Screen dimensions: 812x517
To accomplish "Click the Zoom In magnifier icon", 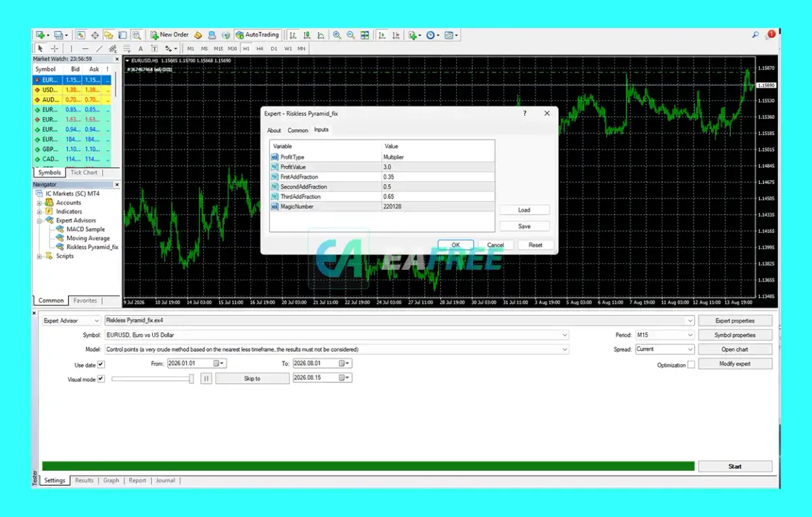I will coord(337,35).
